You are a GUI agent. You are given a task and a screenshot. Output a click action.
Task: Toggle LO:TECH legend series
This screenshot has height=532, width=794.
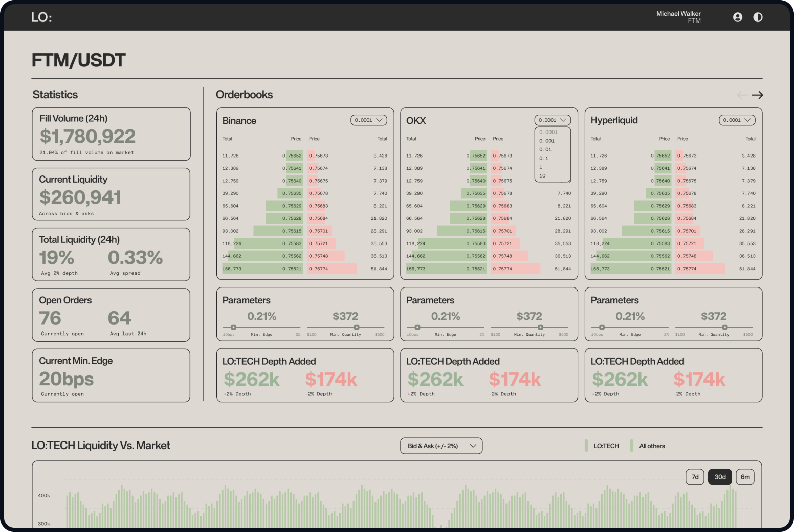tap(602, 446)
